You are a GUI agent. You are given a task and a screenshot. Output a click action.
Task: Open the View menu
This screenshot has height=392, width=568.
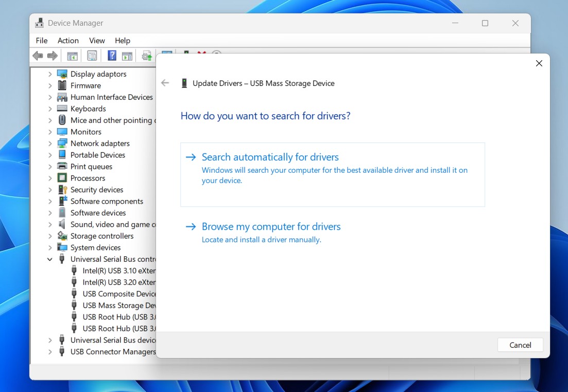point(97,41)
